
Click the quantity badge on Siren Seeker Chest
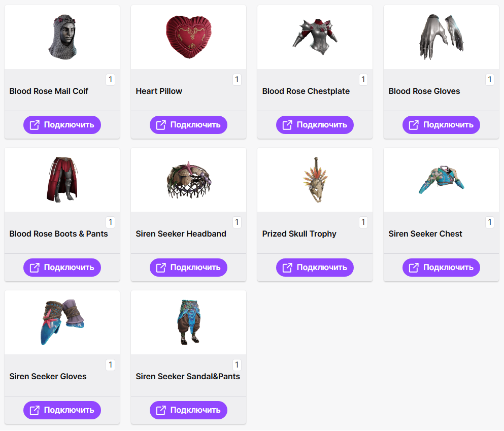[490, 222]
